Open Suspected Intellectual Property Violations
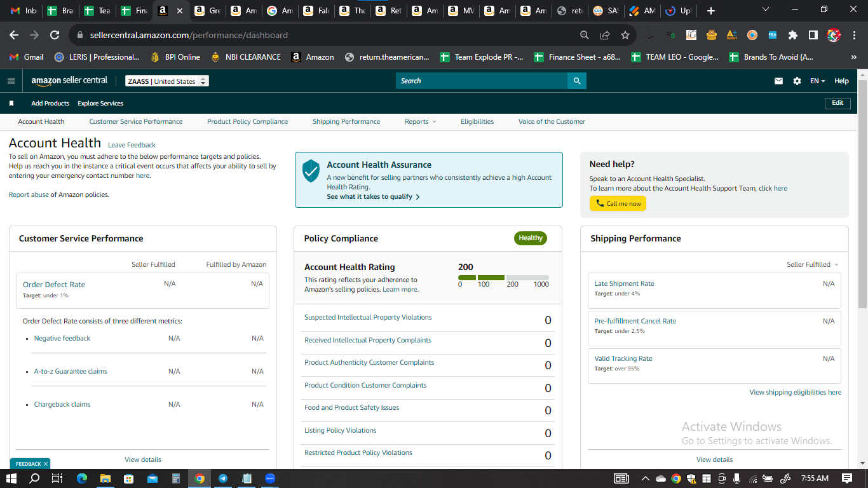Viewport: 868px width, 488px height. 368,317
